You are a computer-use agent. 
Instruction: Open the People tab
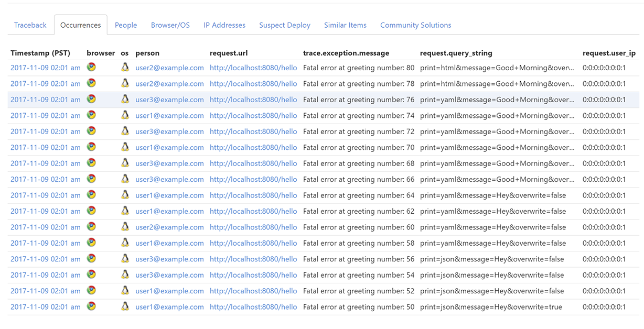[x=126, y=25]
